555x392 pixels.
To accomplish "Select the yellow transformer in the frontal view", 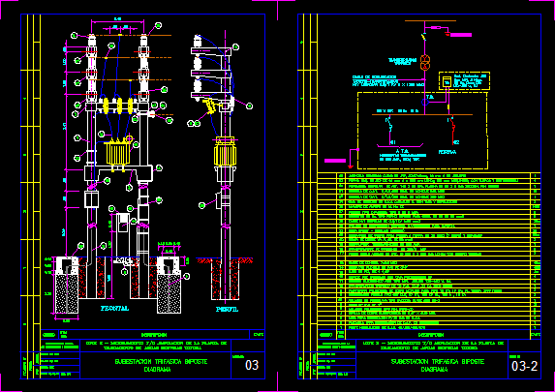I will point(117,153).
